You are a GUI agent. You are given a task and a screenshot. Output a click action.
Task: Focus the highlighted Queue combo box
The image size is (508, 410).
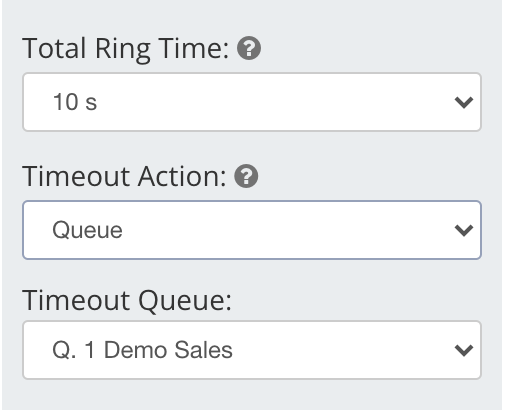coord(252,230)
